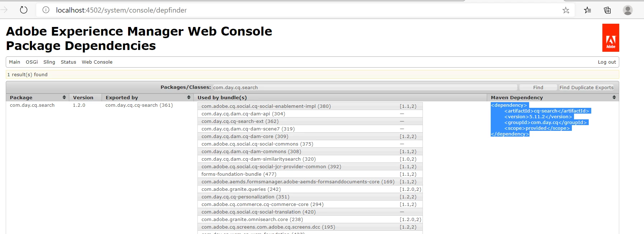Click the com.day.cq.cq-search-ext (362) row
Viewport: 644px width, 234px height.
tap(310, 121)
